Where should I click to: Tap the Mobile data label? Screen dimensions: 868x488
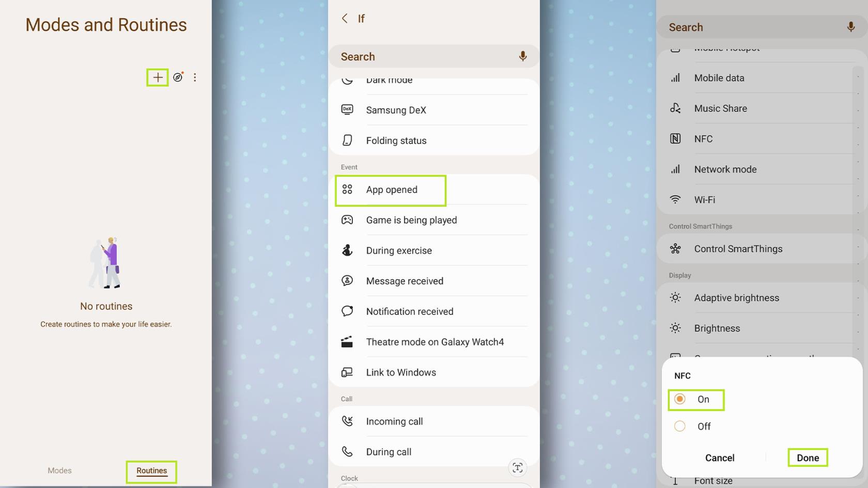[x=719, y=78]
